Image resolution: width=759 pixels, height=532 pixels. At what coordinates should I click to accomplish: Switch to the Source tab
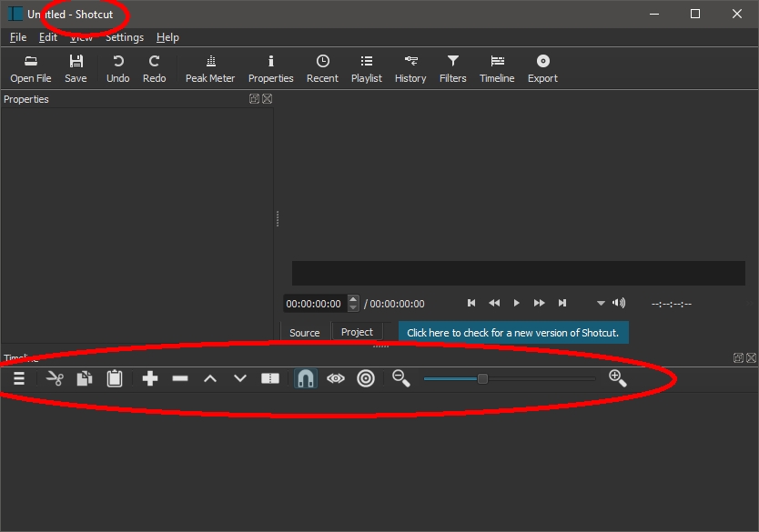pyautogui.click(x=305, y=333)
